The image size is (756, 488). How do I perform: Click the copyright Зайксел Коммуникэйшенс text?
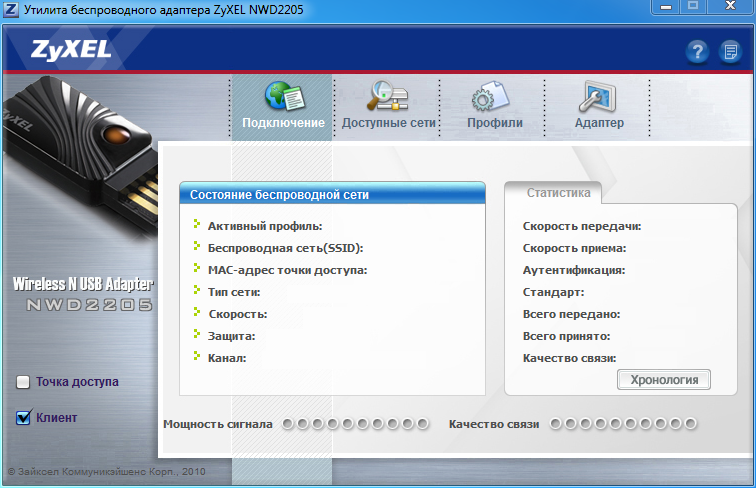[x=107, y=472]
